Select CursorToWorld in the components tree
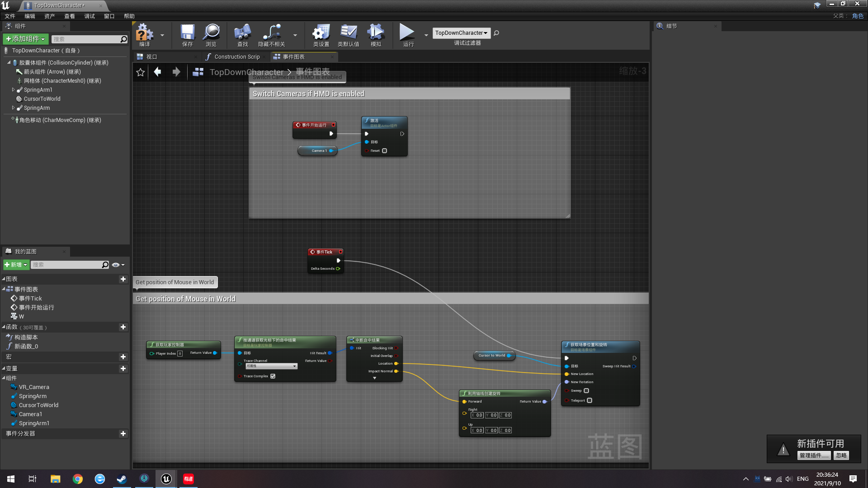This screenshot has width=868, height=488. point(42,99)
